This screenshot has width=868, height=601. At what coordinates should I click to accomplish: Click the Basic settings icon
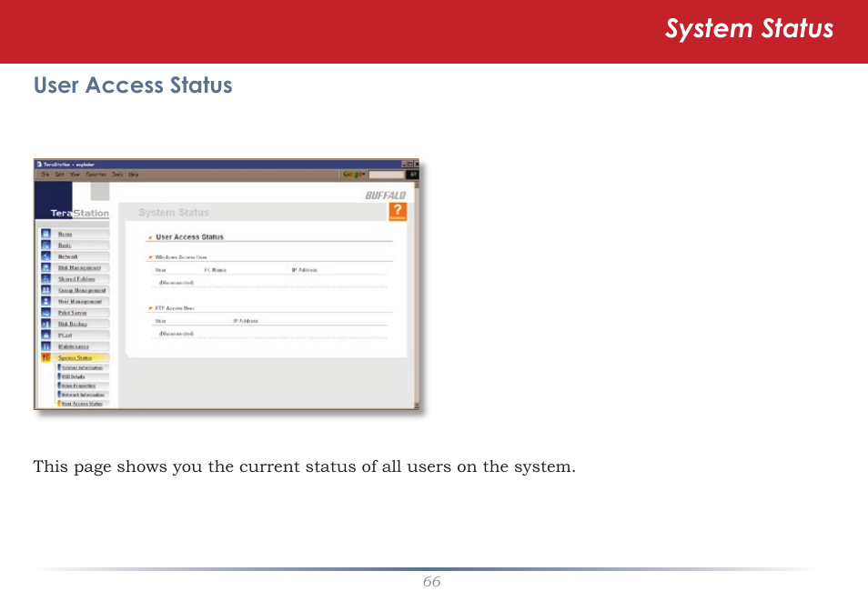tap(45, 245)
